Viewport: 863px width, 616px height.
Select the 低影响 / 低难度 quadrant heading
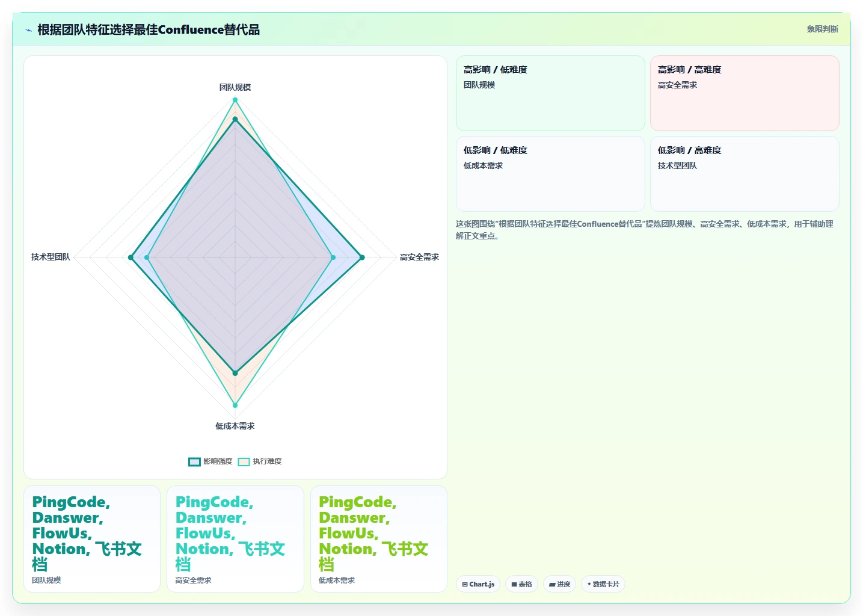click(x=496, y=150)
